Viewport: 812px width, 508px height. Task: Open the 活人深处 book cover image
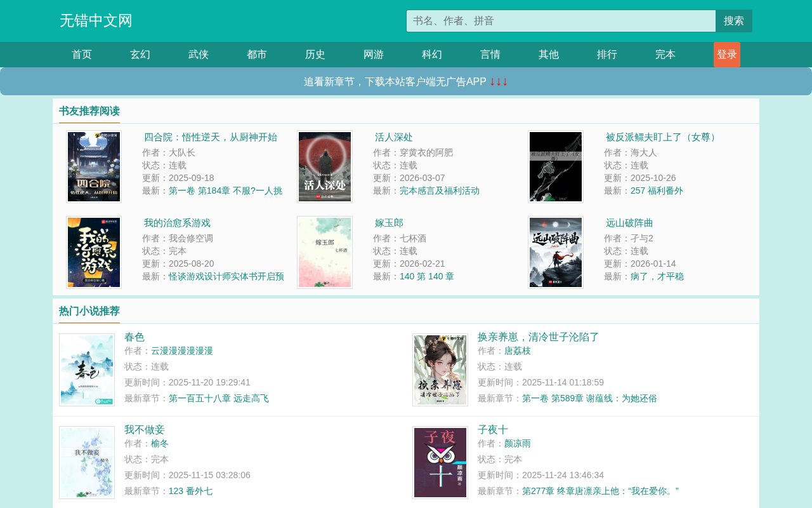[325, 166]
